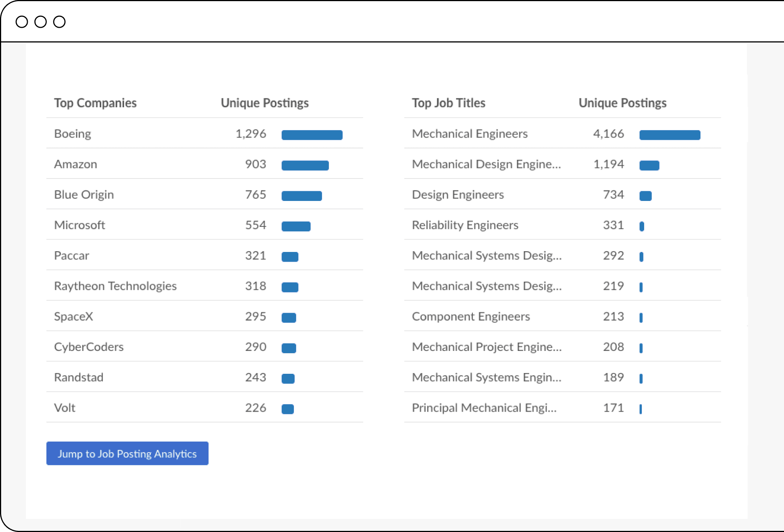Click the Volt company name

[64, 408]
